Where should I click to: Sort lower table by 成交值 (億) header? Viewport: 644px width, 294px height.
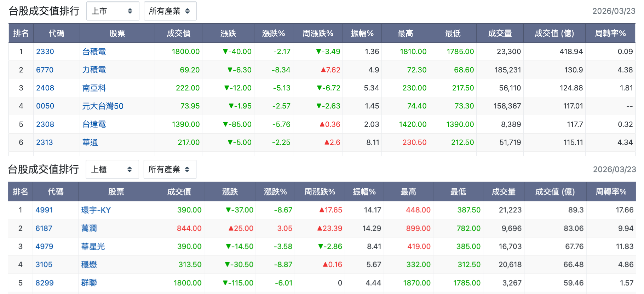click(x=555, y=192)
